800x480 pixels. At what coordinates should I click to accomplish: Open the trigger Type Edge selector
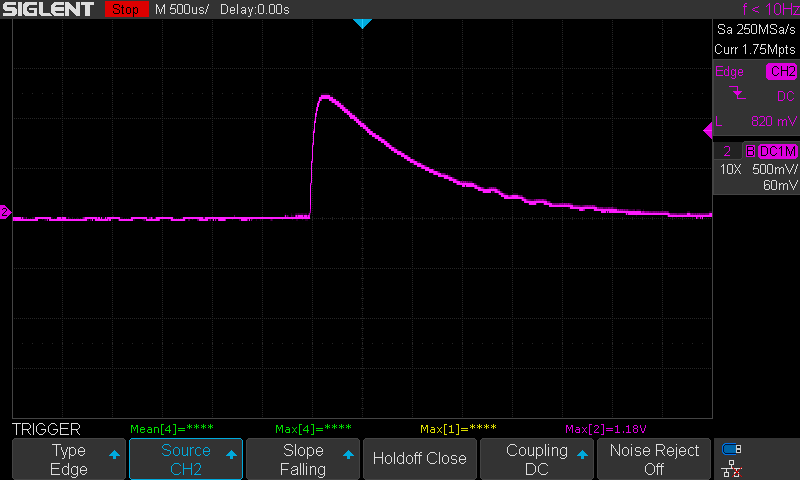coord(69,459)
